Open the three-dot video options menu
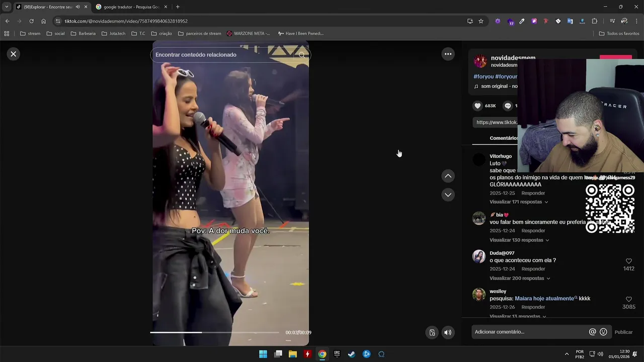Screen dimensions: 644x362 click(448, 54)
